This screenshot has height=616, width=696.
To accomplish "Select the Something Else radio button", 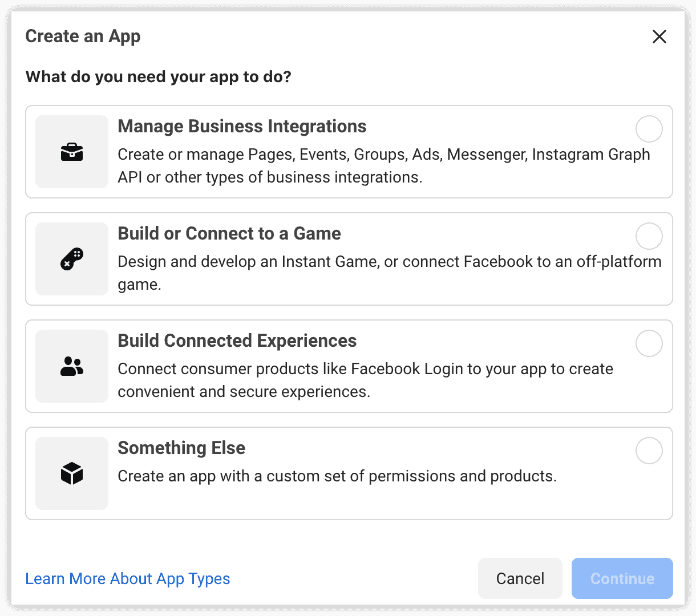I will [649, 451].
